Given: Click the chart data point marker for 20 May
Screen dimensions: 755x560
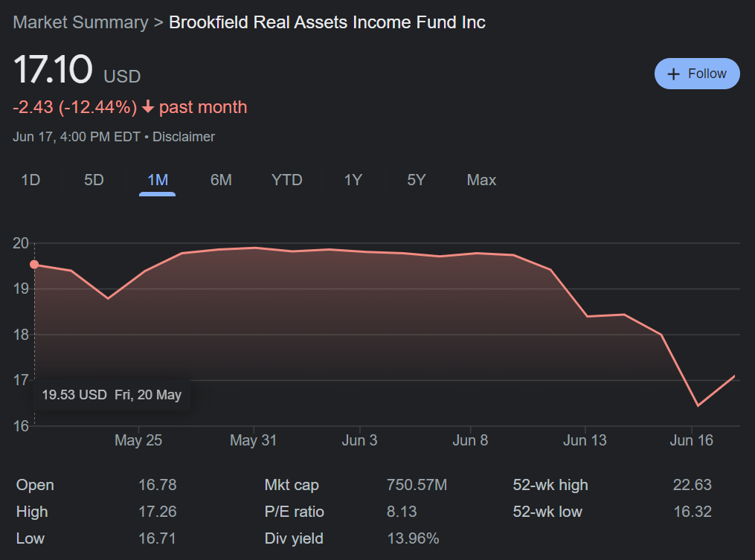Looking at the screenshot, I should point(34,264).
